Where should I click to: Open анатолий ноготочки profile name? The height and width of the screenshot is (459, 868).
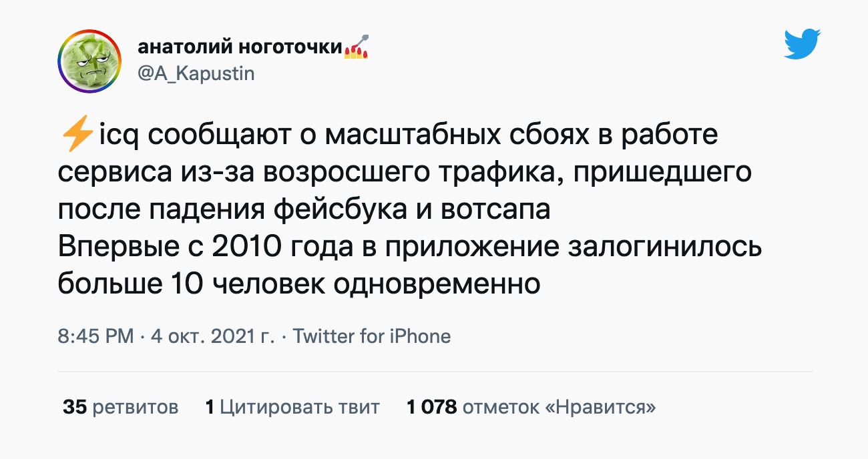point(240,48)
